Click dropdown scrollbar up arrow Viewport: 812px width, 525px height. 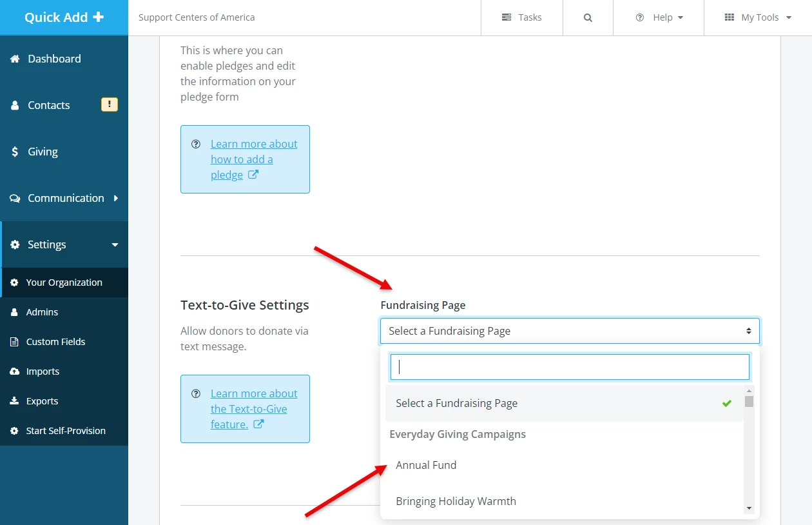(x=749, y=390)
